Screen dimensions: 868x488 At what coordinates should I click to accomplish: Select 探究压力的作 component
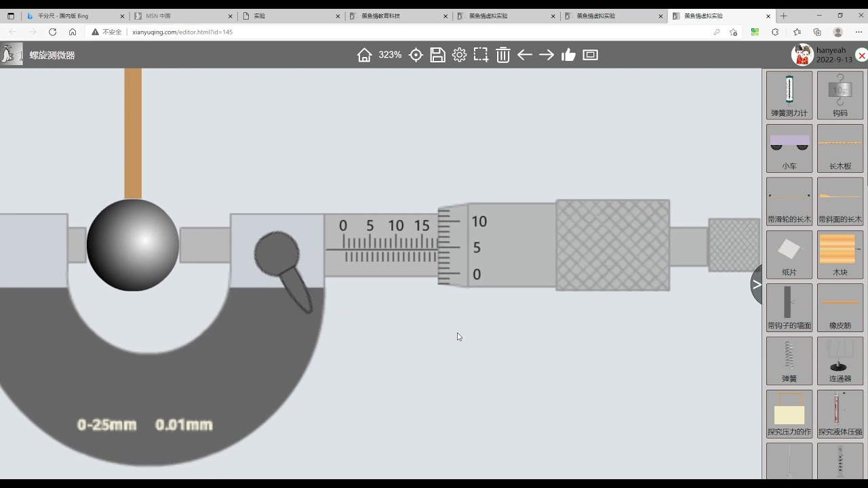coord(789,413)
